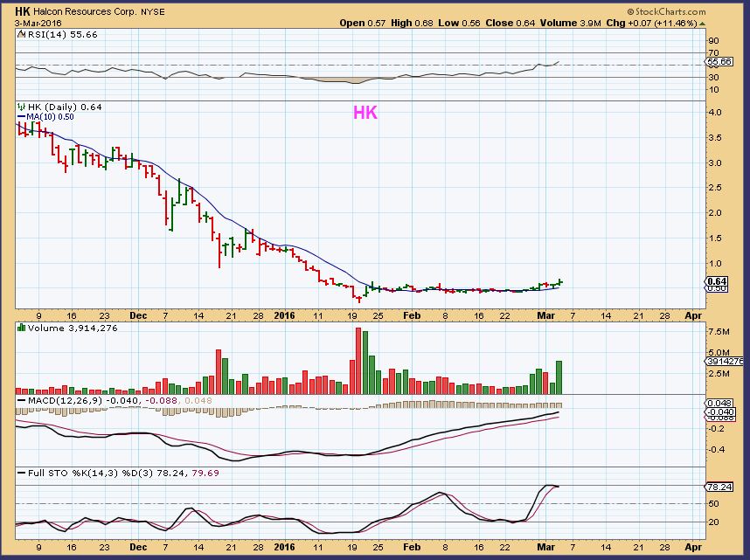Click the 0.048 MACD histogram tag on right

[719, 403]
